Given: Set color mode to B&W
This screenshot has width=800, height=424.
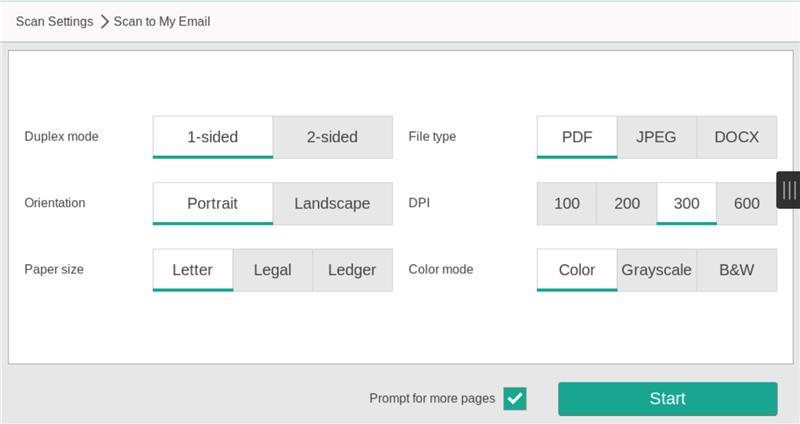Looking at the screenshot, I should point(736,269).
